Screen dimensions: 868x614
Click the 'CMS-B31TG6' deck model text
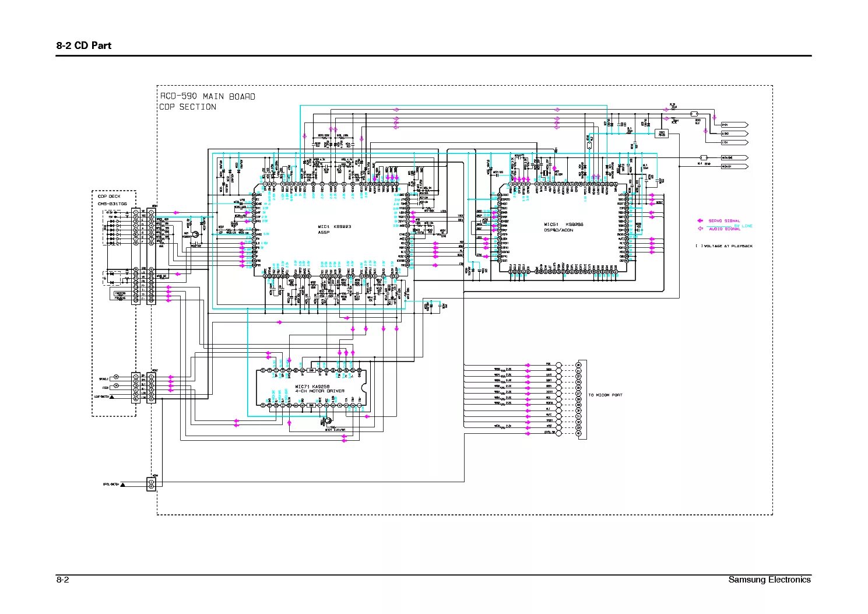point(112,204)
